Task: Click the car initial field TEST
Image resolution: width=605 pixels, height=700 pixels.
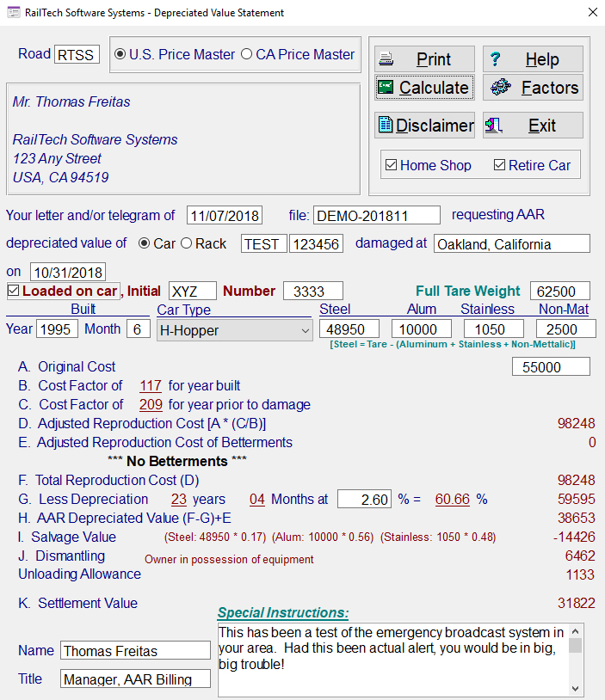Action: 264,243
